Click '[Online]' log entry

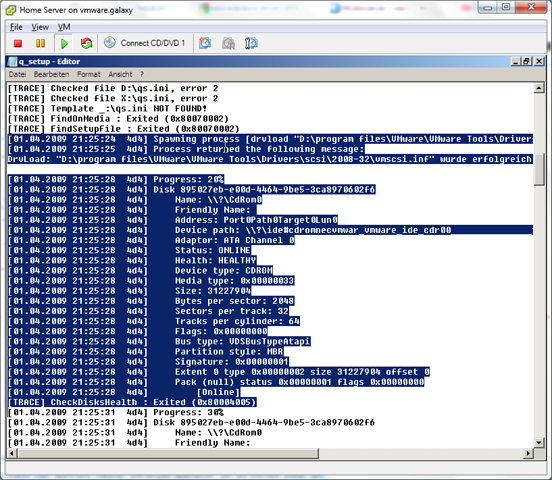pyautogui.click(x=218, y=392)
